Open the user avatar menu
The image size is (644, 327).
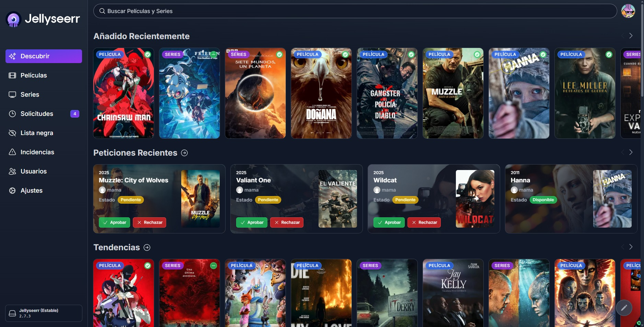point(628,11)
